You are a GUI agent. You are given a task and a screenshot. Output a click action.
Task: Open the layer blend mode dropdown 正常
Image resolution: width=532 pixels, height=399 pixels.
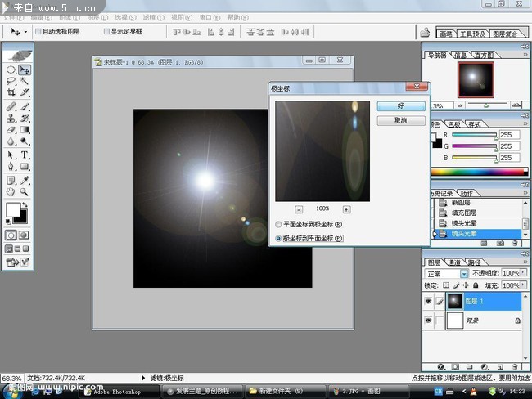pyautogui.click(x=464, y=273)
